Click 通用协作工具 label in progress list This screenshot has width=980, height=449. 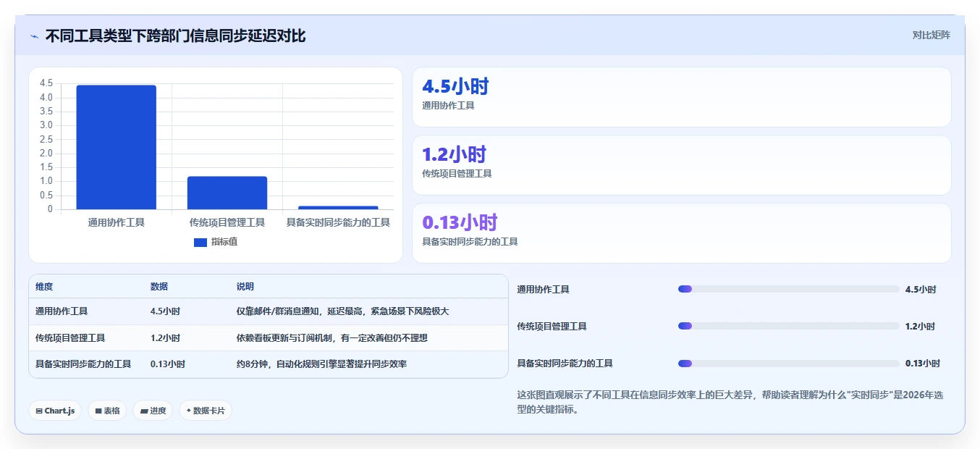543,290
